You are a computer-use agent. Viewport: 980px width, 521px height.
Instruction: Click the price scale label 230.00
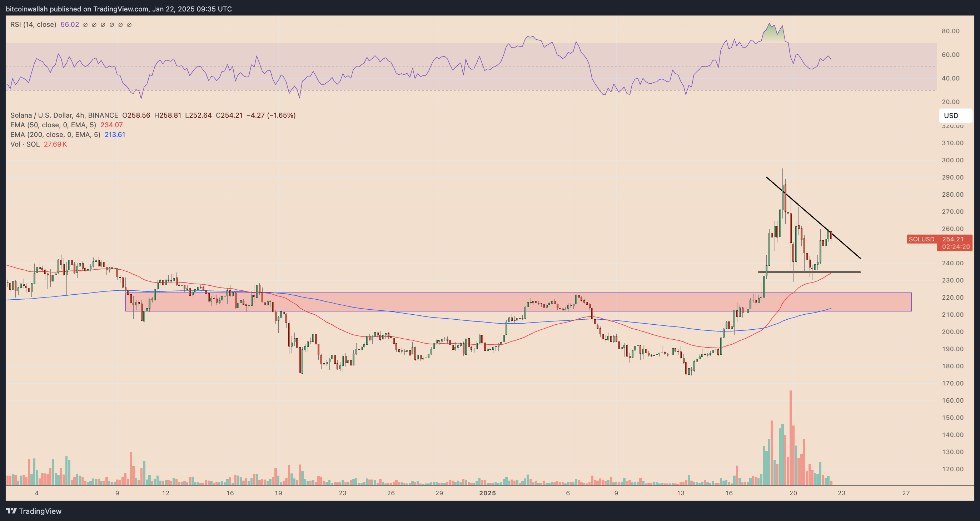point(952,280)
